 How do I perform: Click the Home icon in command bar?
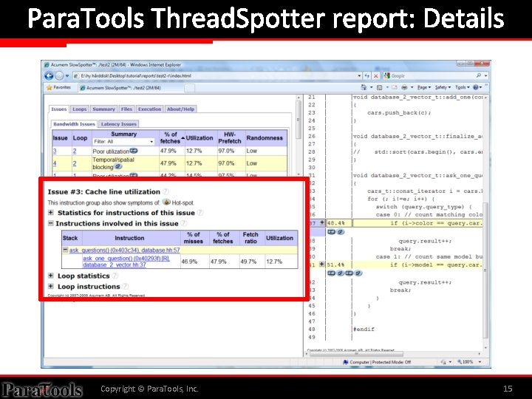click(x=364, y=87)
